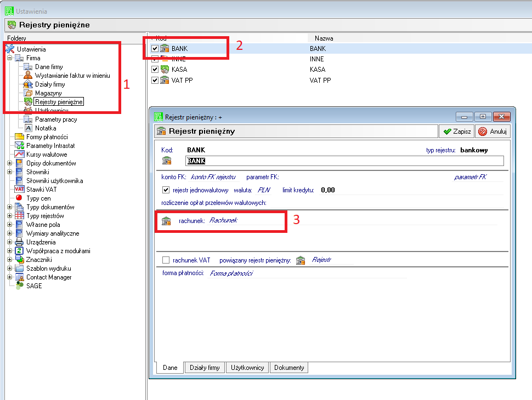The image size is (532, 400).
Task: Expand the Typy dokumentów tree node
Action: [x=9, y=207]
